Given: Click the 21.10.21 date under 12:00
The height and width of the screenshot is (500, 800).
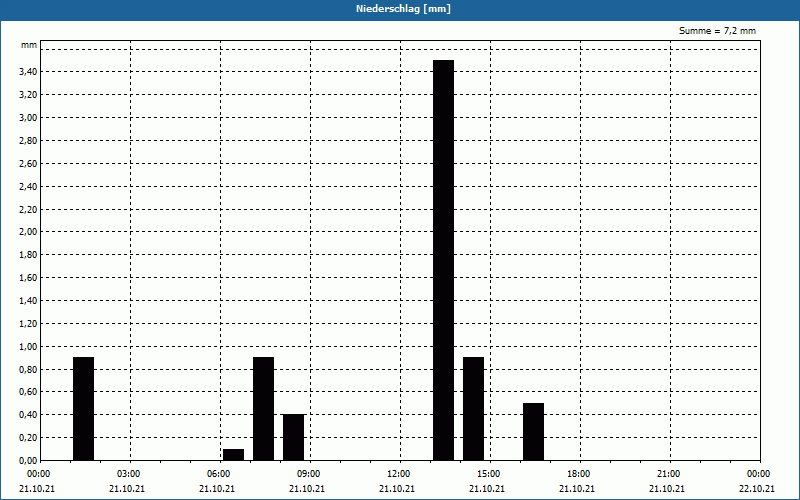Looking at the screenshot, I should [x=397, y=489].
